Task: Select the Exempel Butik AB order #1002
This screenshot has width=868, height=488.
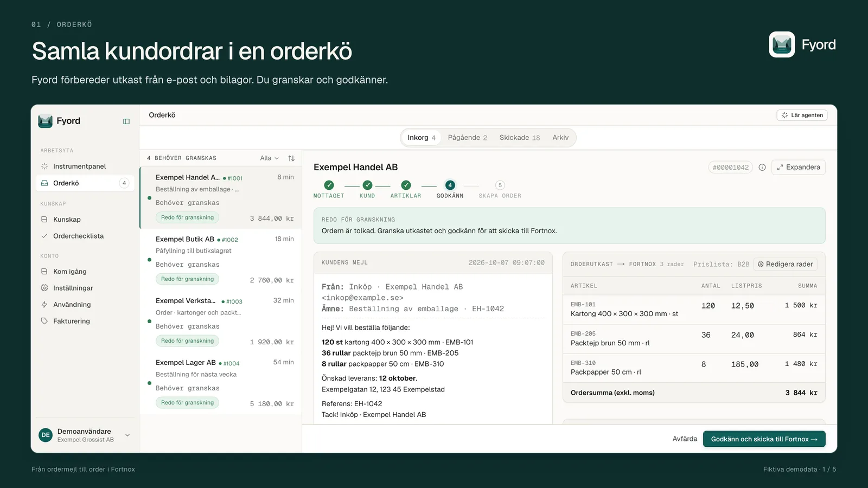Action: tap(221, 259)
